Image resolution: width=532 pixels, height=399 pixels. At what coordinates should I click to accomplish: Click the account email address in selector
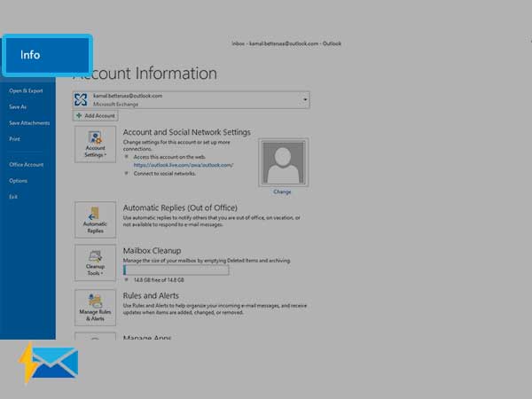point(128,96)
